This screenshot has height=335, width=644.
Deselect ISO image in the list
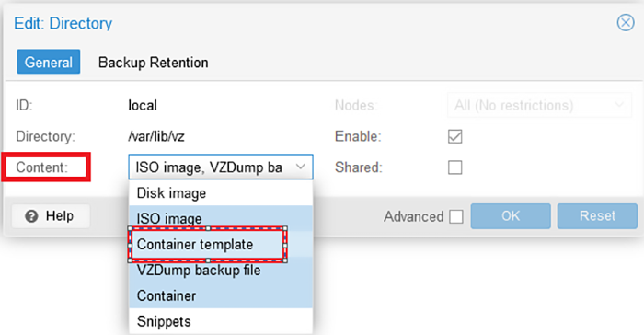[221, 219]
